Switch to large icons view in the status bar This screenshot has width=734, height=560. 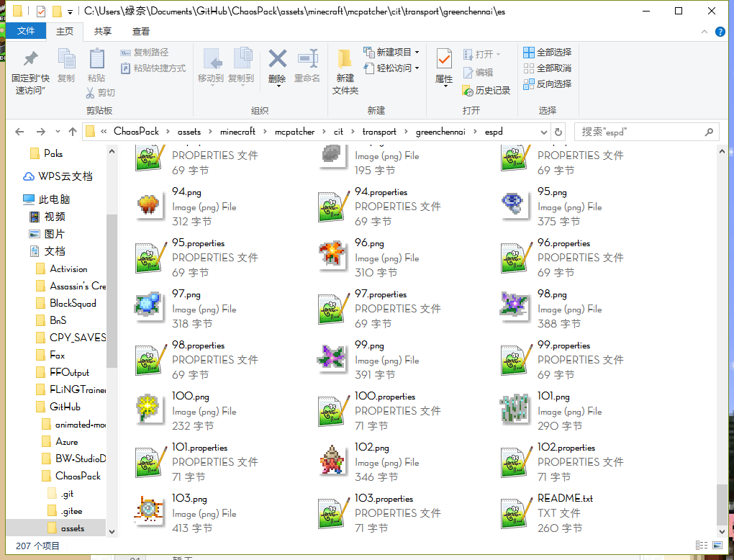tap(716, 546)
